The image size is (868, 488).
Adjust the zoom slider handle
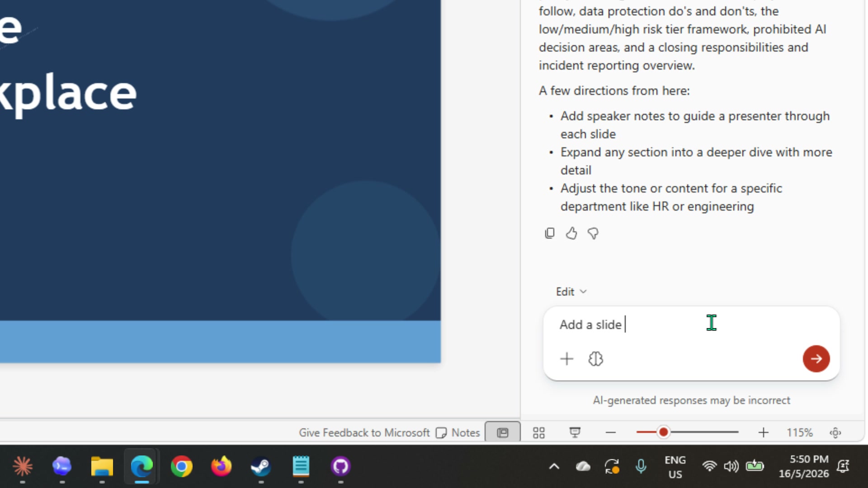(x=663, y=432)
